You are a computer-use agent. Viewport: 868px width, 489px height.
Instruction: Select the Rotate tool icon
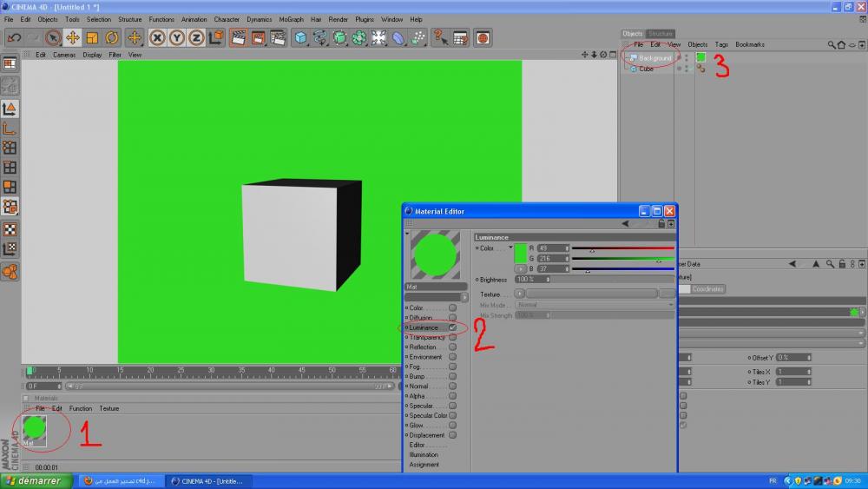point(112,37)
